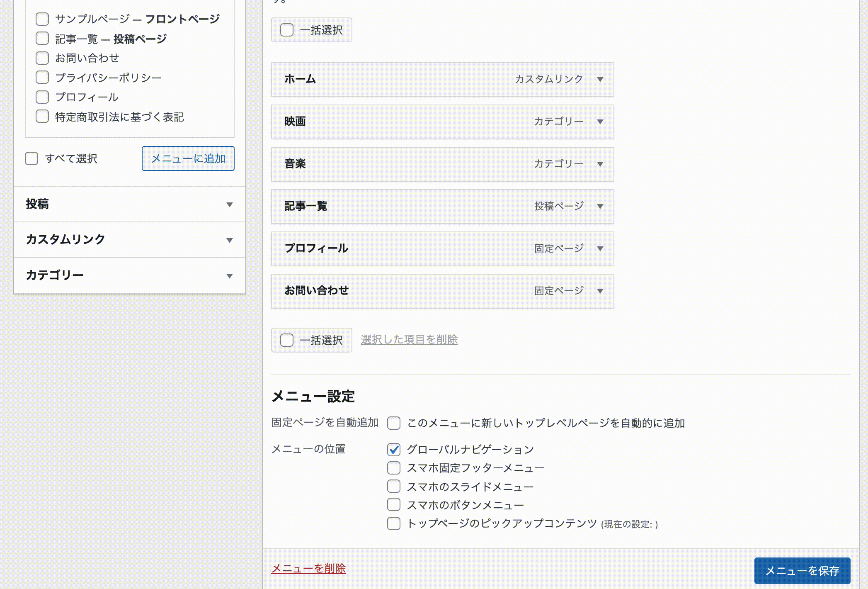
Task: Toggle the bottom 一括選択 checkbox
Action: pyautogui.click(x=287, y=340)
